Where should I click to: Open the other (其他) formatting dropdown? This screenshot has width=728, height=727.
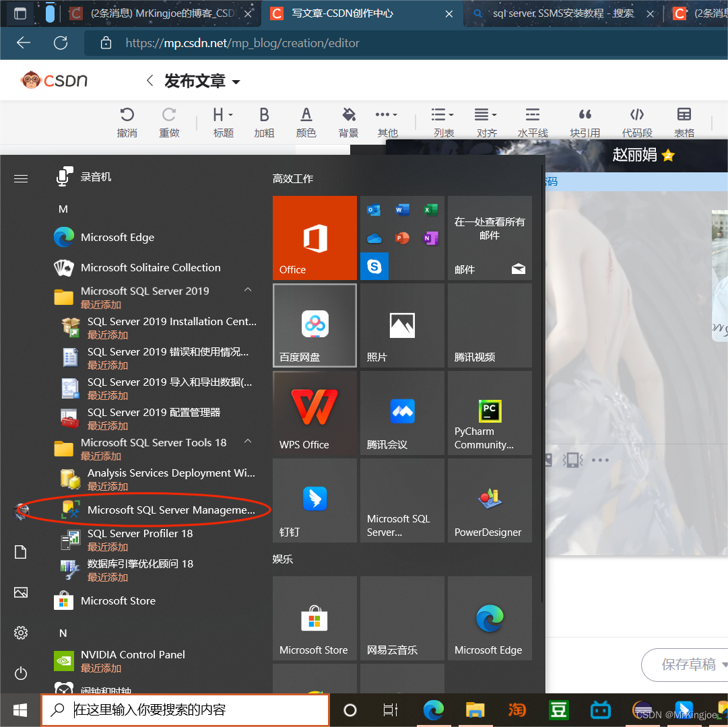tap(387, 122)
